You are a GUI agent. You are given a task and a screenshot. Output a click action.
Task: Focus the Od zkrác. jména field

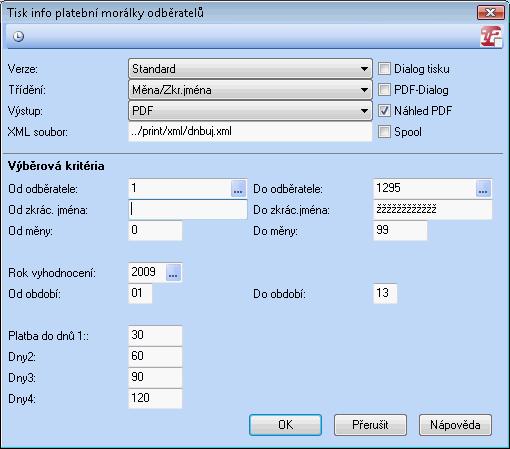click(188, 209)
